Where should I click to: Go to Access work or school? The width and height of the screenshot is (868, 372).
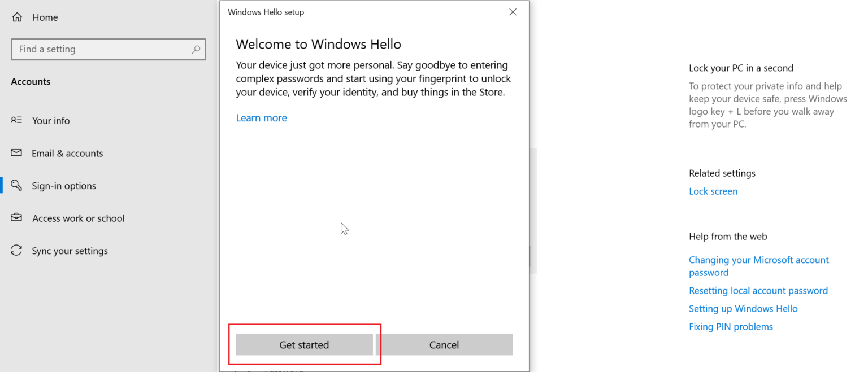point(79,218)
